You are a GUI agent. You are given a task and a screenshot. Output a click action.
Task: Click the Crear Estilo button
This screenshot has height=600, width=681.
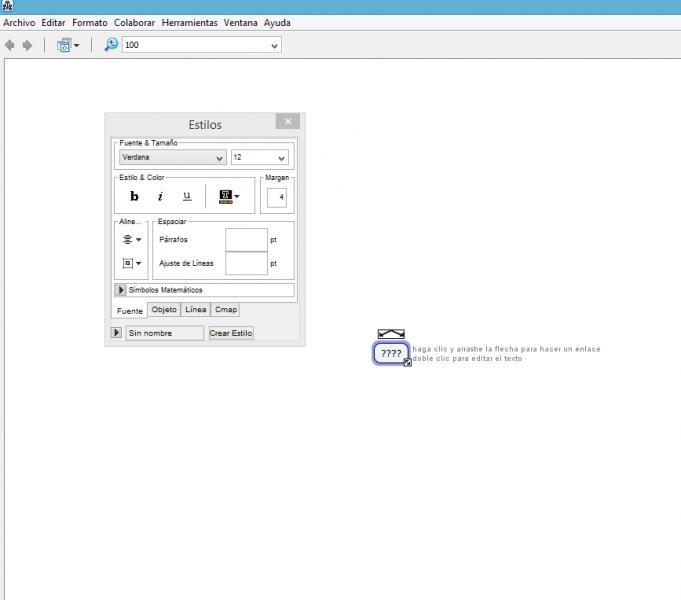(x=231, y=333)
